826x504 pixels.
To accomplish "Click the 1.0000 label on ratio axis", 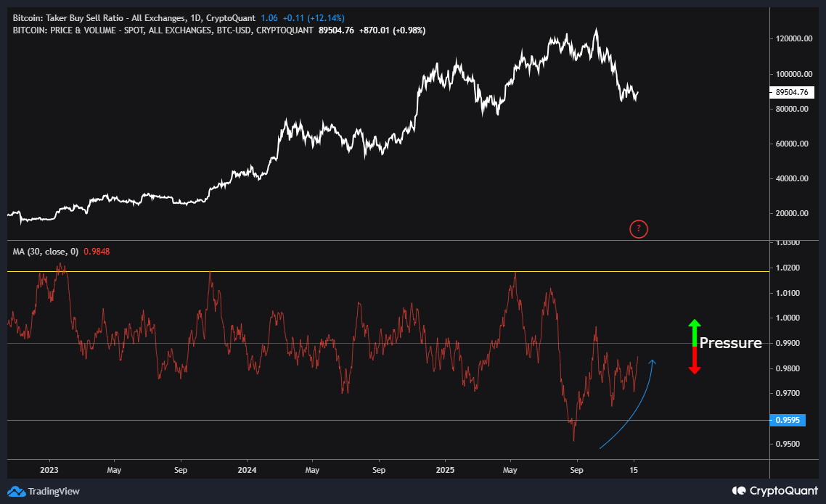I will pyautogui.click(x=787, y=318).
